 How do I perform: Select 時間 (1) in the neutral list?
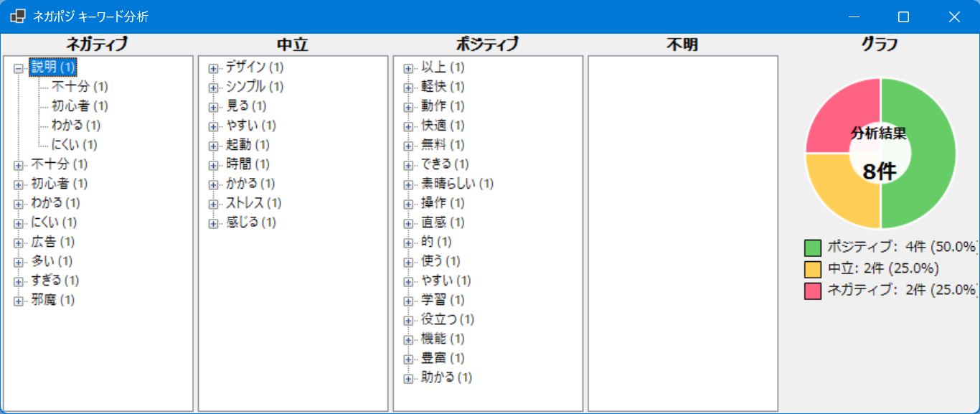(248, 164)
